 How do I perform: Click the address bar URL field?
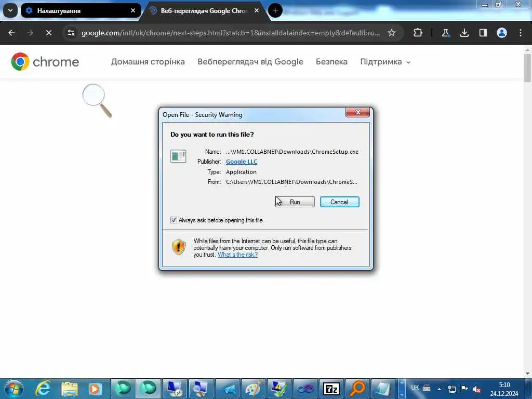click(231, 33)
